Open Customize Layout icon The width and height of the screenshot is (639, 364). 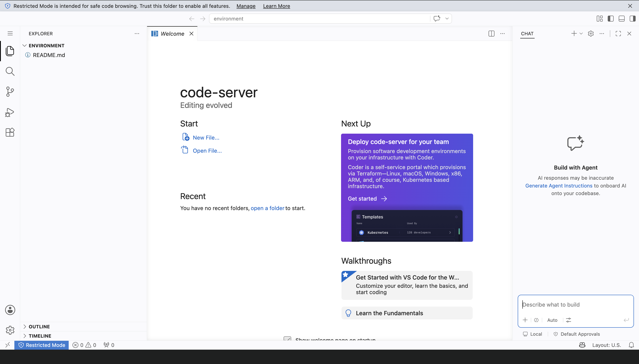(600, 19)
